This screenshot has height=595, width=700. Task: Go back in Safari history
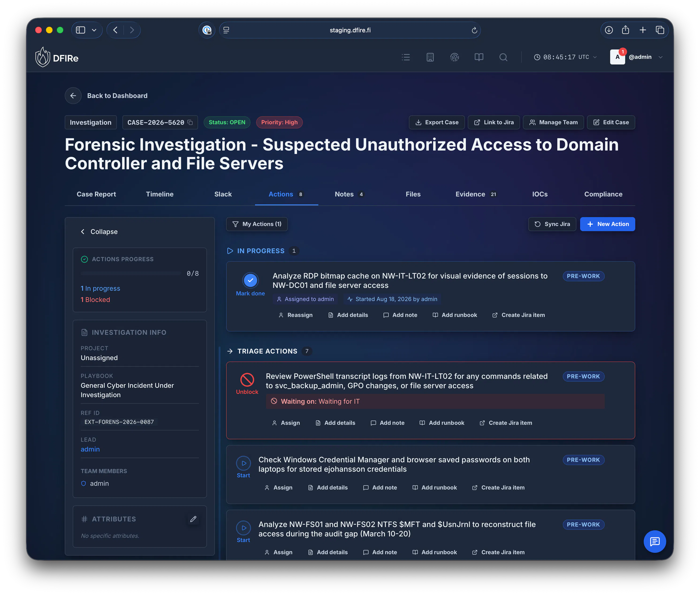(115, 30)
